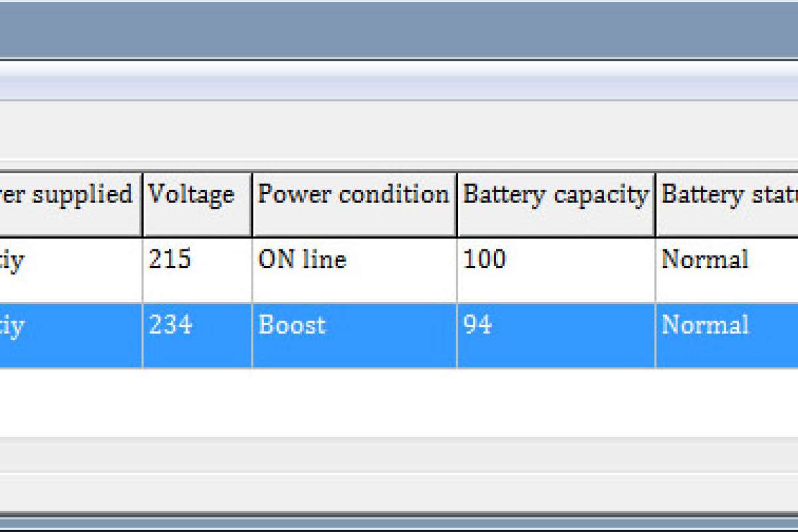Click Normal status in the first row
This screenshot has width=798, height=532.
pos(705,259)
